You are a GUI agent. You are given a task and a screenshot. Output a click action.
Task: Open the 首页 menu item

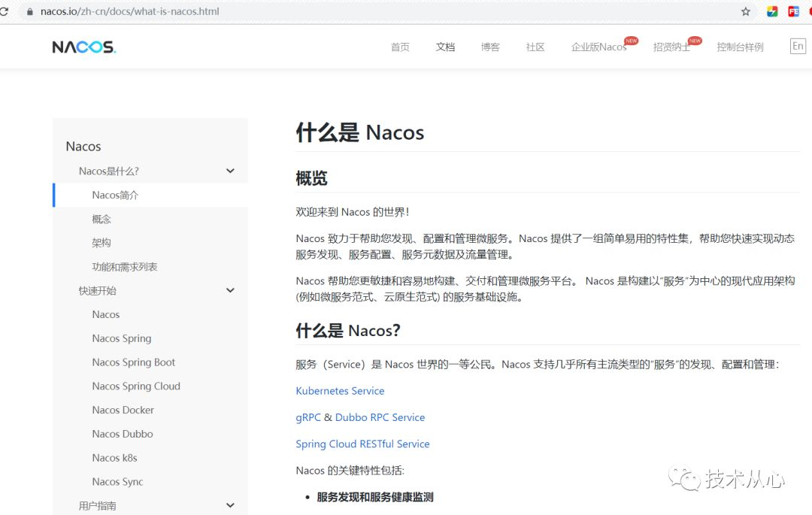pyautogui.click(x=400, y=47)
